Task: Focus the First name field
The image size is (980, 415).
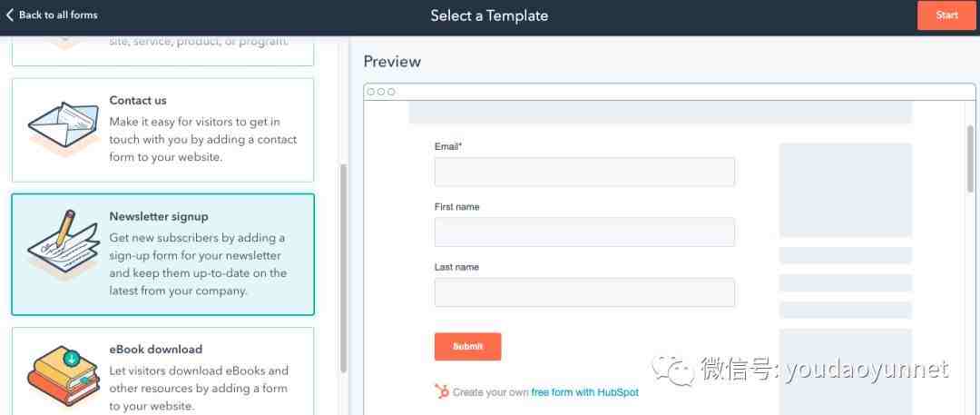Action: pos(584,232)
